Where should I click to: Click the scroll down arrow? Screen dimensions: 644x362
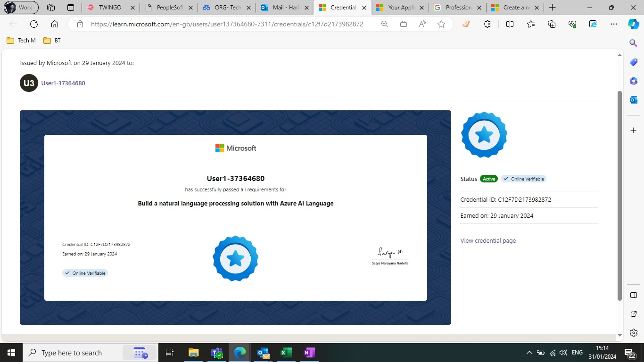pyautogui.click(x=620, y=336)
